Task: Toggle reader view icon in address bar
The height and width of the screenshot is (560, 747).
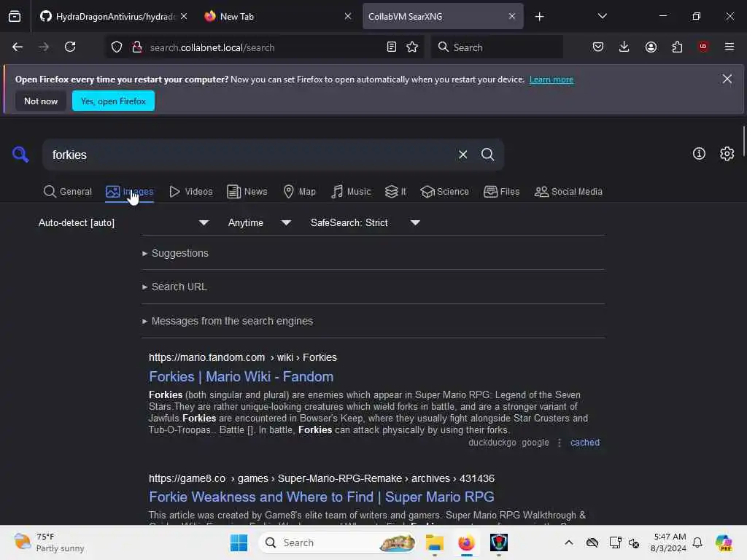Action: pyautogui.click(x=392, y=47)
